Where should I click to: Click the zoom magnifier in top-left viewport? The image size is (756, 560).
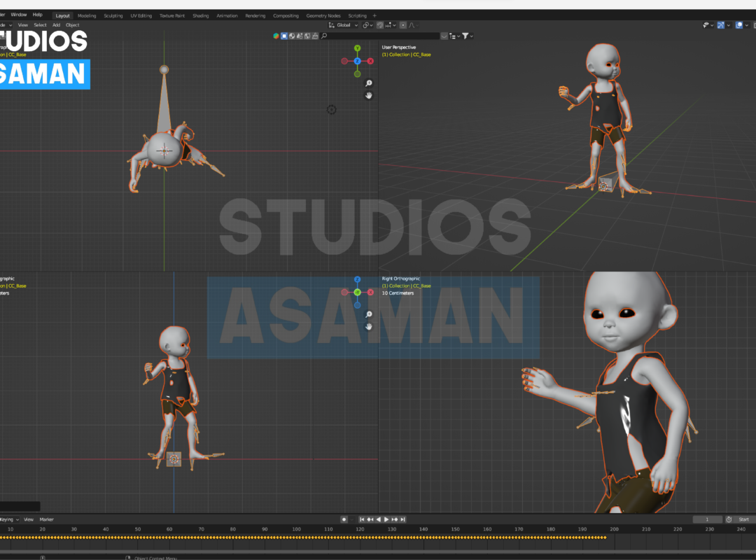tap(369, 83)
